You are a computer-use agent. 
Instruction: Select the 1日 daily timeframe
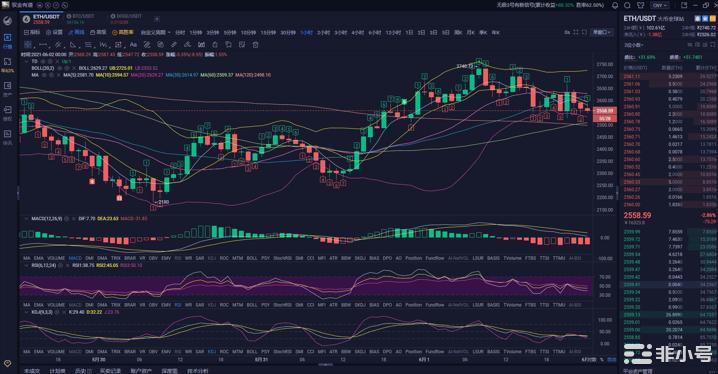click(x=409, y=33)
